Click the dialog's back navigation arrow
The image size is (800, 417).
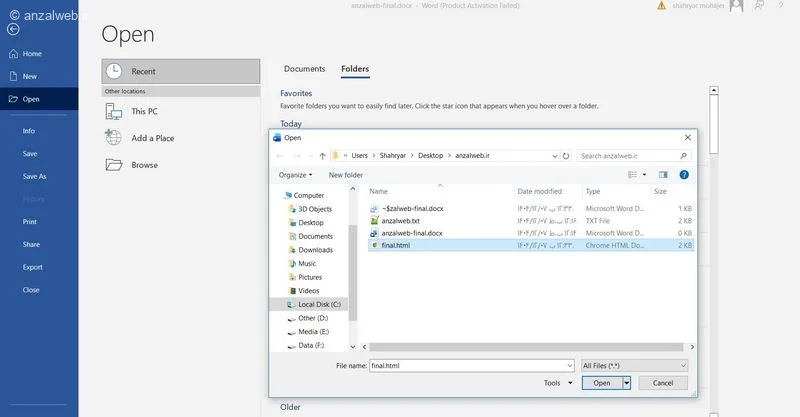[280, 156]
